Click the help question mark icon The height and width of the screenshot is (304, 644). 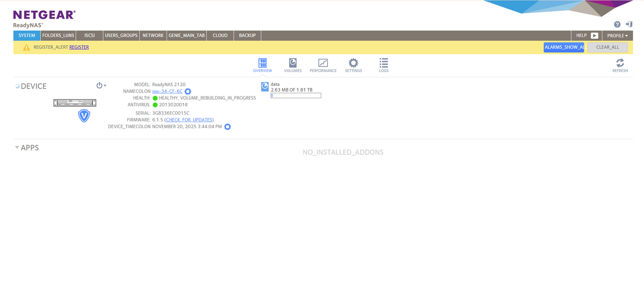[x=617, y=24]
